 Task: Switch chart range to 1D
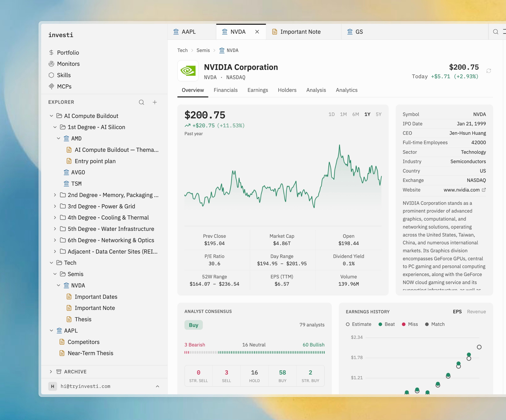pos(332,114)
